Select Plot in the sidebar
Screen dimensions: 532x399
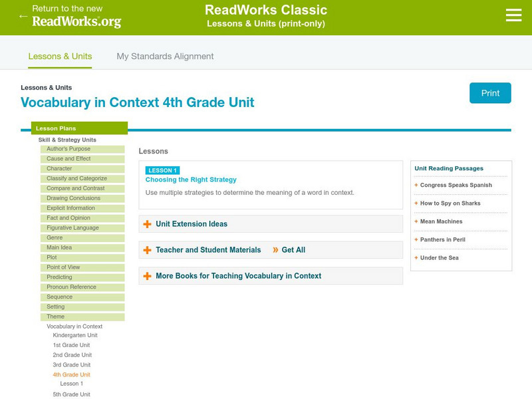82,257
